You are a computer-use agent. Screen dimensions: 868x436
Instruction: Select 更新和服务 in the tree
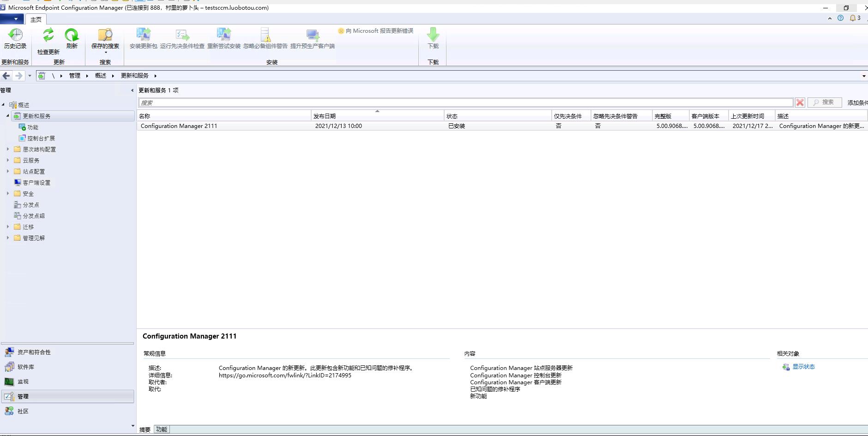pyautogui.click(x=37, y=116)
